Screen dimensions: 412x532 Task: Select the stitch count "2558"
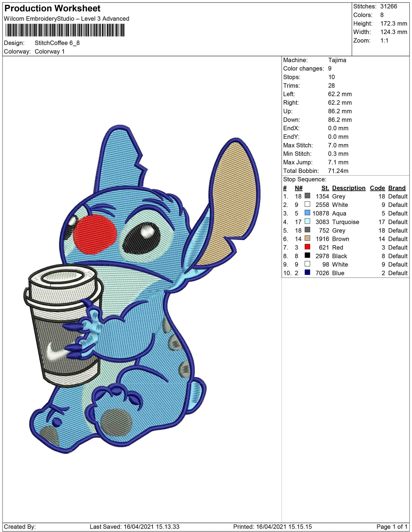pos(322,205)
